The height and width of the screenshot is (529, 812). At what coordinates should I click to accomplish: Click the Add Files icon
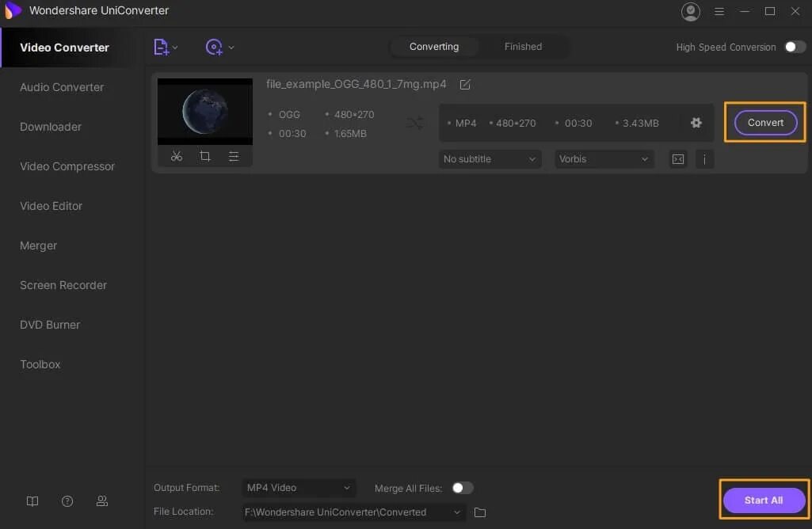pyautogui.click(x=161, y=47)
